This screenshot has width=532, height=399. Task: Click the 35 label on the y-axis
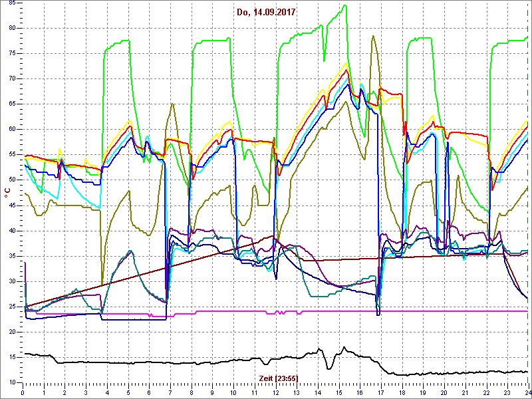pos(13,256)
